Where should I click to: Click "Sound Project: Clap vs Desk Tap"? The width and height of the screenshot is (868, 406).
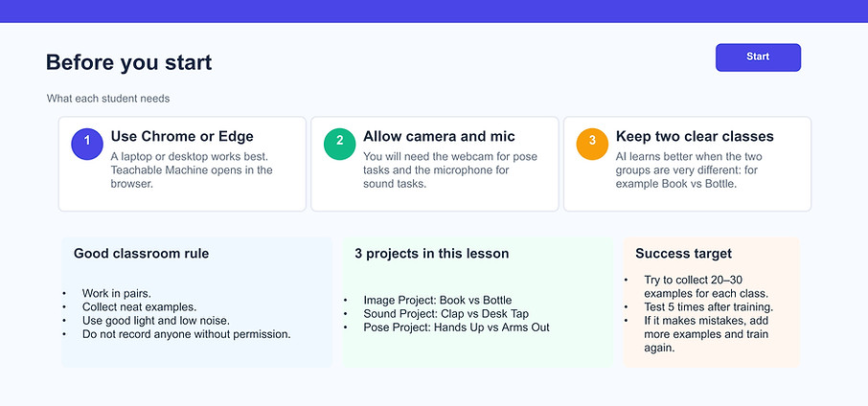[445, 314]
